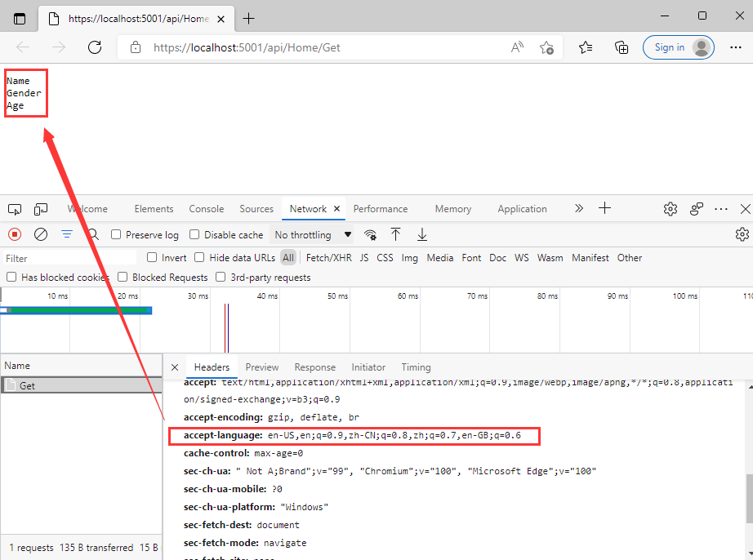Import a HAR file

point(395,234)
